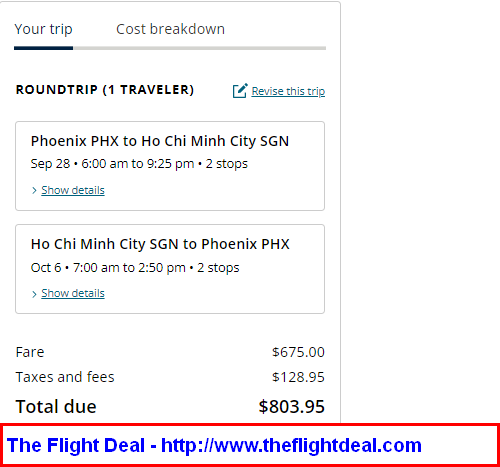This screenshot has height=467, width=500.
Task: Select the Your trip tab
Action: click(x=43, y=29)
